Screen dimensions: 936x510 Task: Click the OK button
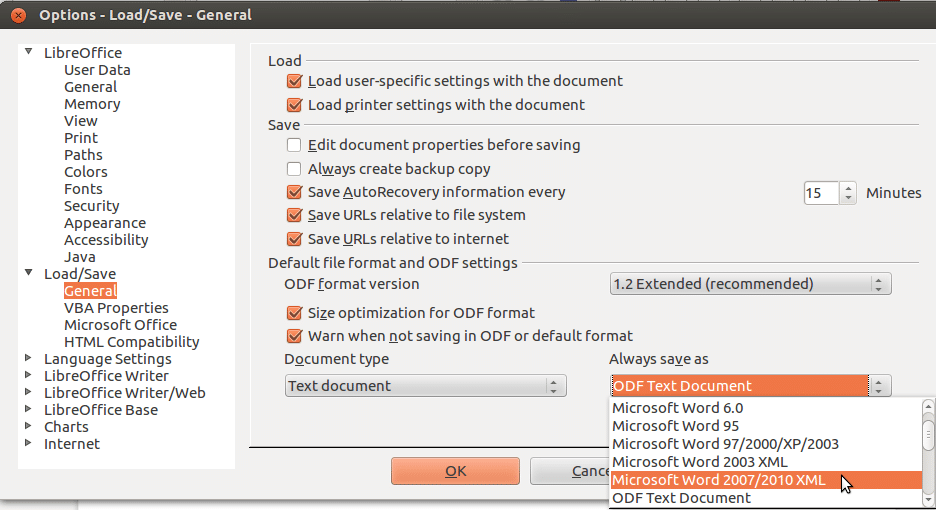(x=455, y=471)
